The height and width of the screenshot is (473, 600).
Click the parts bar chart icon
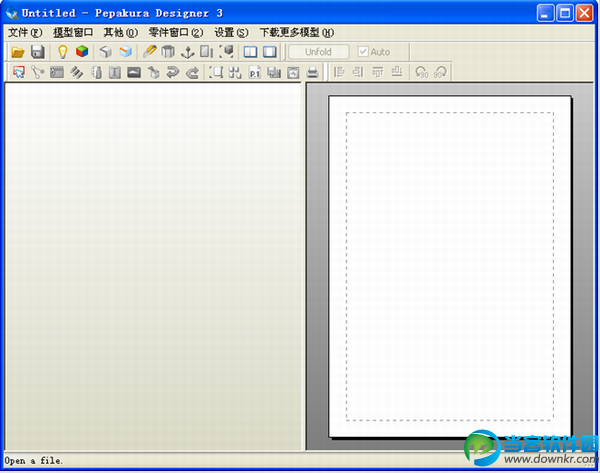pos(274,72)
